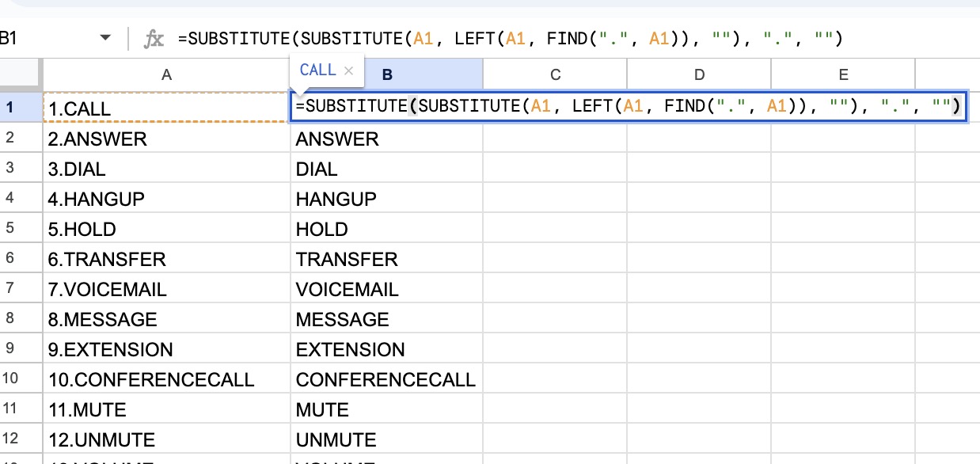This screenshot has width=980, height=464.
Task: Select column A header
Action: pos(166,74)
